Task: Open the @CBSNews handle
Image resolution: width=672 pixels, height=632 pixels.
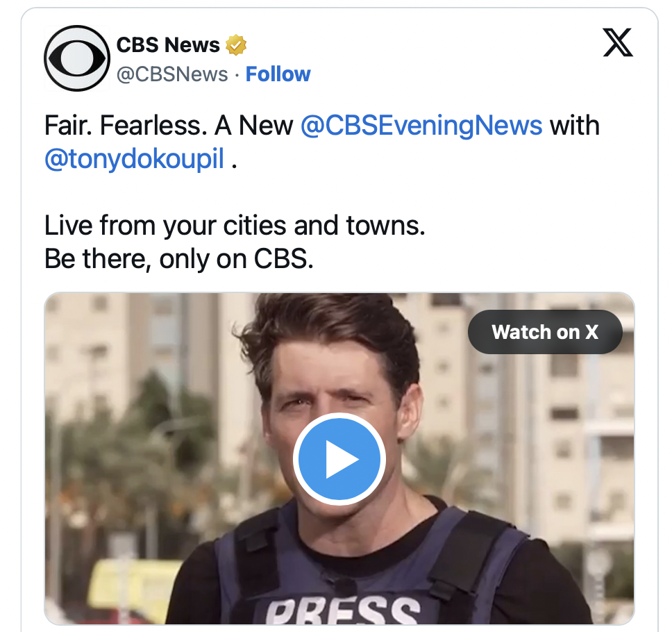Action: pyautogui.click(x=172, y=74)
